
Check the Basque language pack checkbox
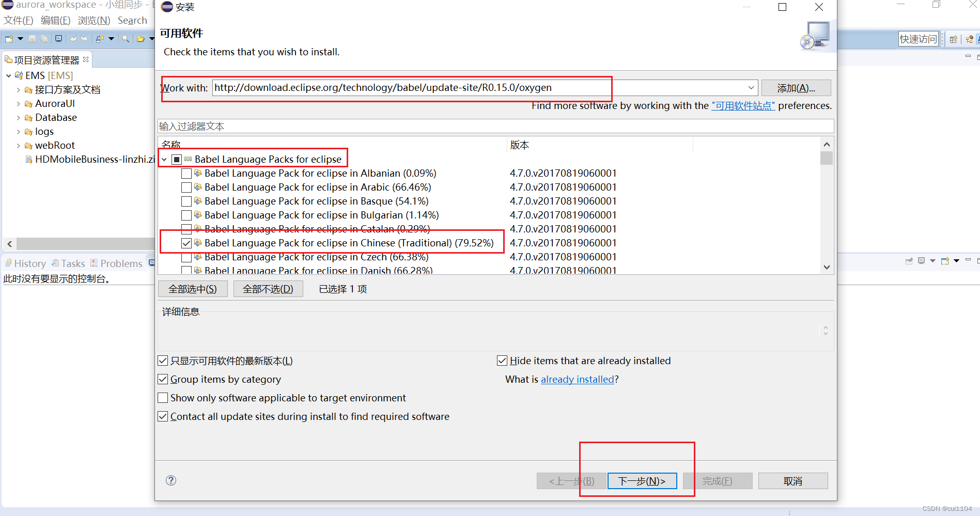coord(186,201)
